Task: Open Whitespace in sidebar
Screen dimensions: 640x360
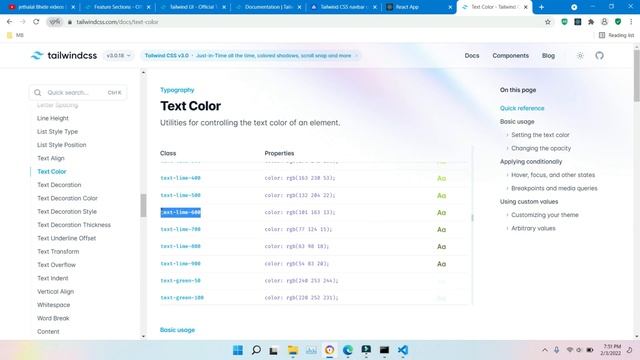Action: (x=53, y=305)
